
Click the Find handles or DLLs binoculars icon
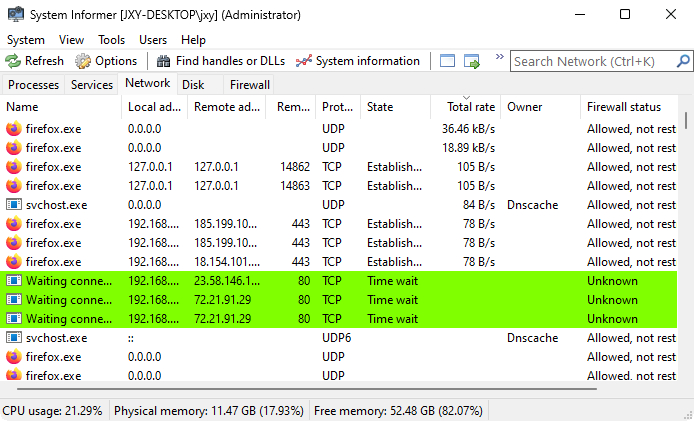pyautogui.click(x=164, y=61)
